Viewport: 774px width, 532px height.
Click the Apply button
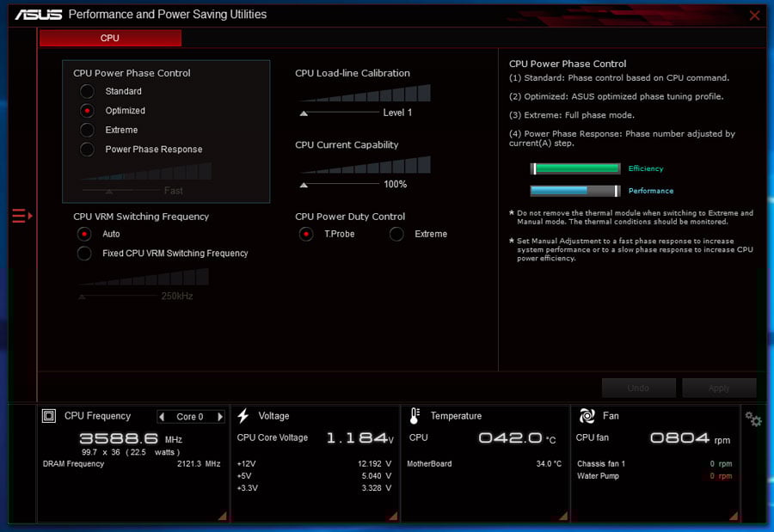coord(719,388)
